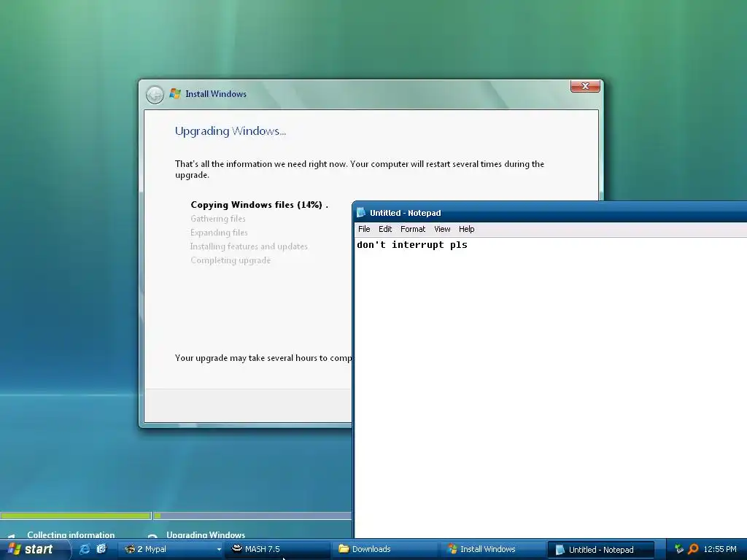Click 'Installing features and updates' text

[249, 246]
